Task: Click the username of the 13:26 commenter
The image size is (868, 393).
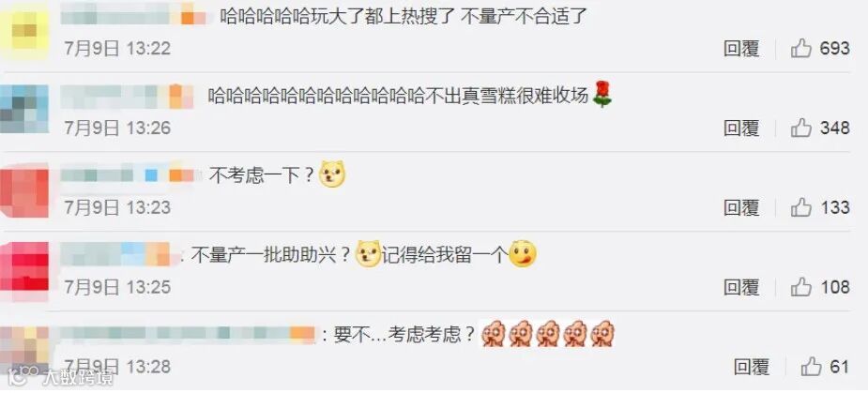Action: tap(128, 97)
